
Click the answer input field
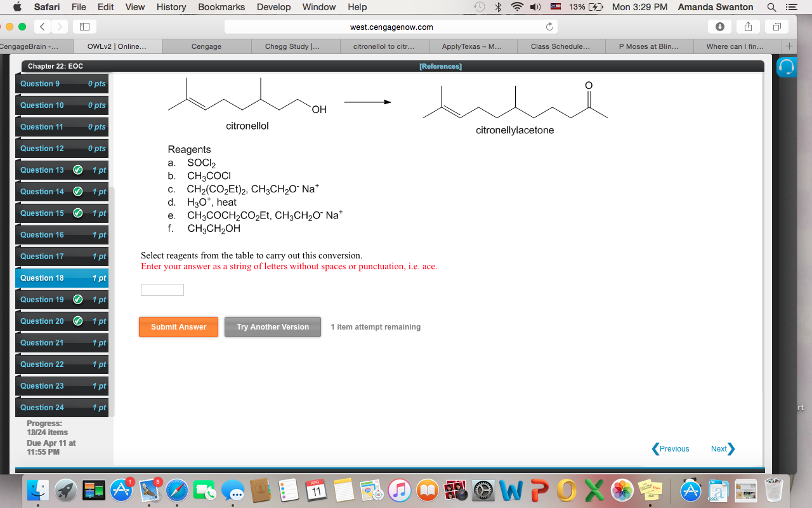[162, 290]
